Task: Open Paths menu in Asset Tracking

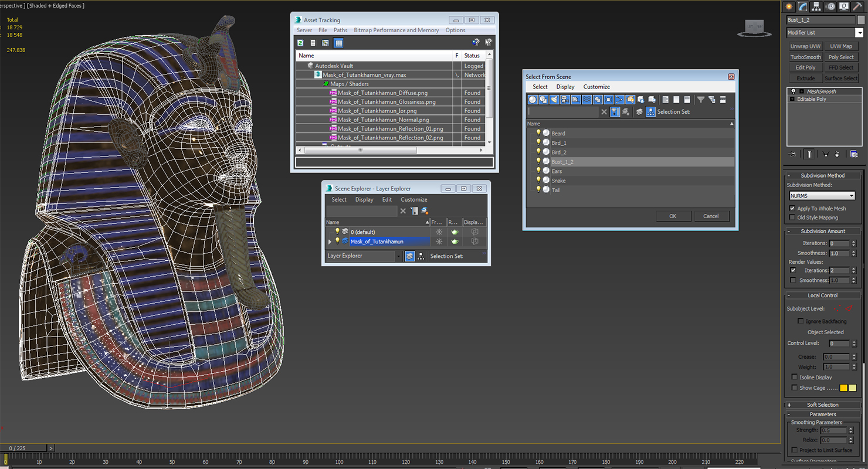Action: click(x=340, y=30)
